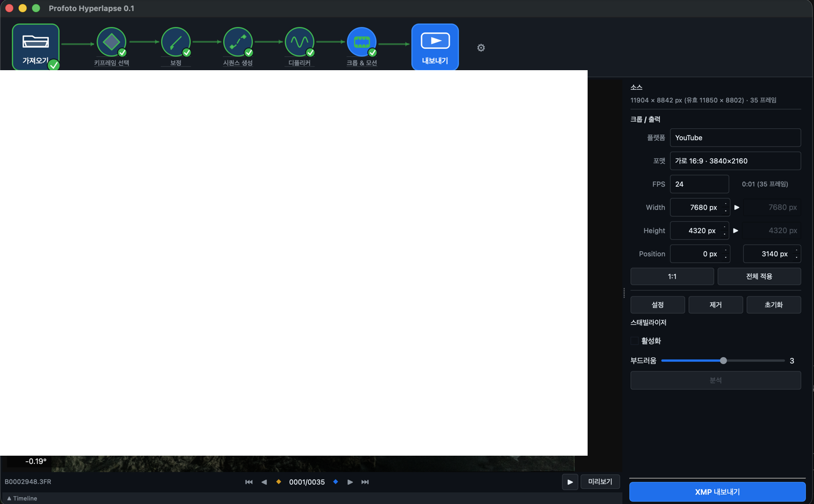Jump to last frame
The height and width of the screenshot is (504, 814).
(365, 482)
